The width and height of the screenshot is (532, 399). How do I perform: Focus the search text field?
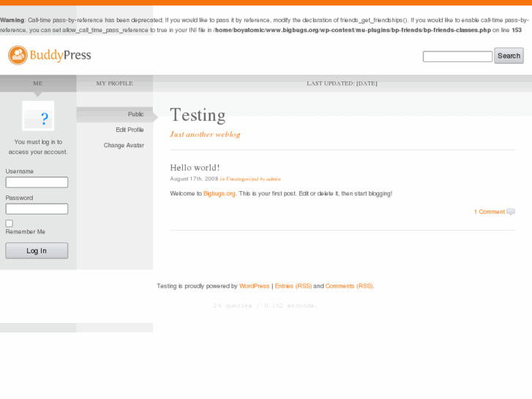[x=457, y=56]
